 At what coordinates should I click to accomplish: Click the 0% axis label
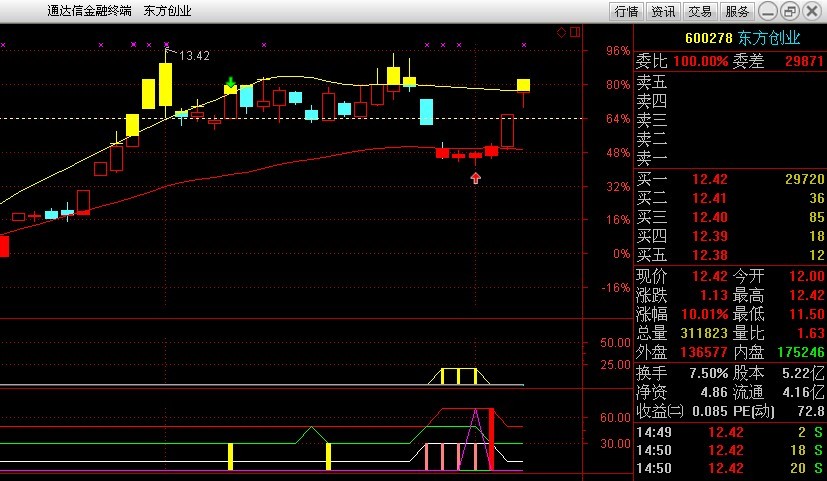pyautogui.click(x=621, y=254)
